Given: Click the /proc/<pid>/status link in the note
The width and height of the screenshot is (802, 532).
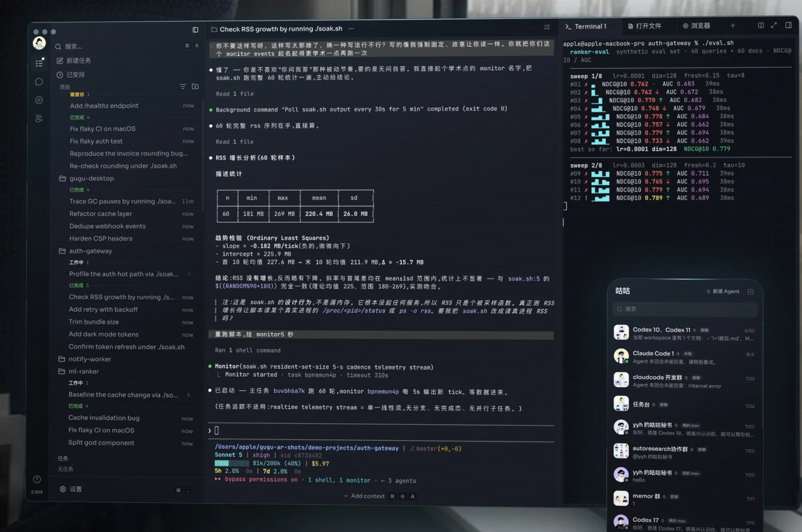Looking at the screenshot, I should [354, 311].
